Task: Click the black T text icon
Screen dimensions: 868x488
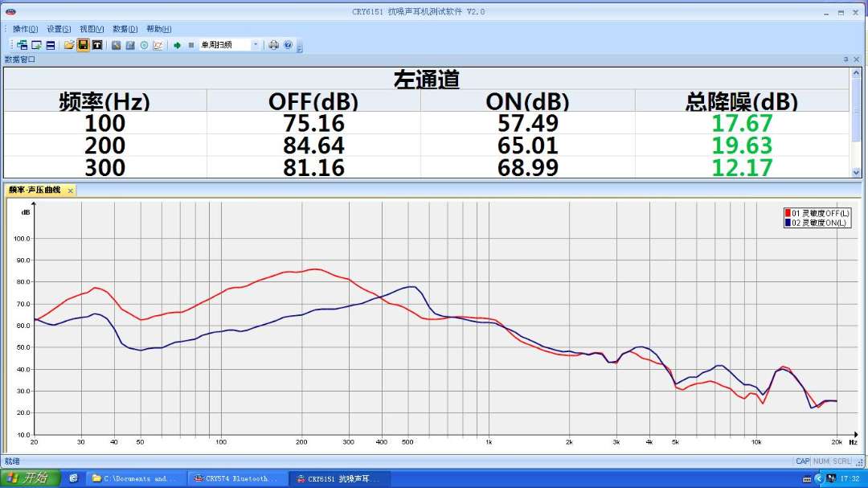Action: 96,45
